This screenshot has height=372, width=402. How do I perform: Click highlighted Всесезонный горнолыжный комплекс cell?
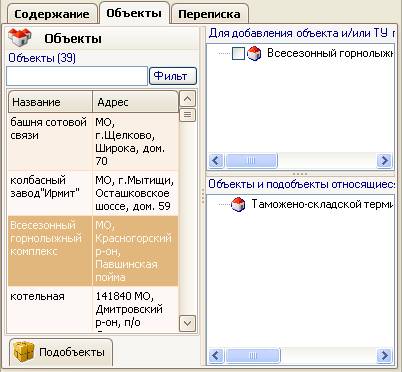(x=50, y=251)
